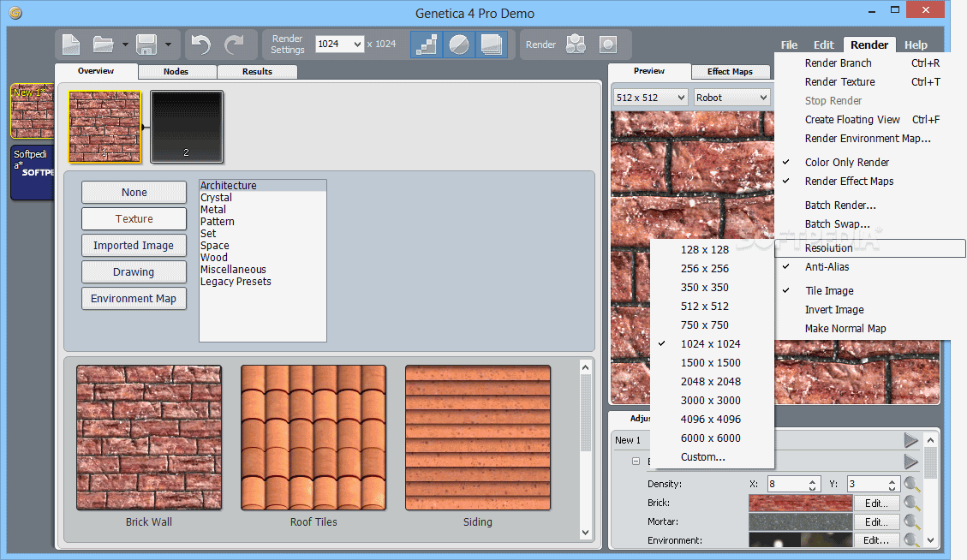This screenshot has height=560, width=967.
Task: Select the Siding preset thumbnail
Action: (x=478, y=438)
